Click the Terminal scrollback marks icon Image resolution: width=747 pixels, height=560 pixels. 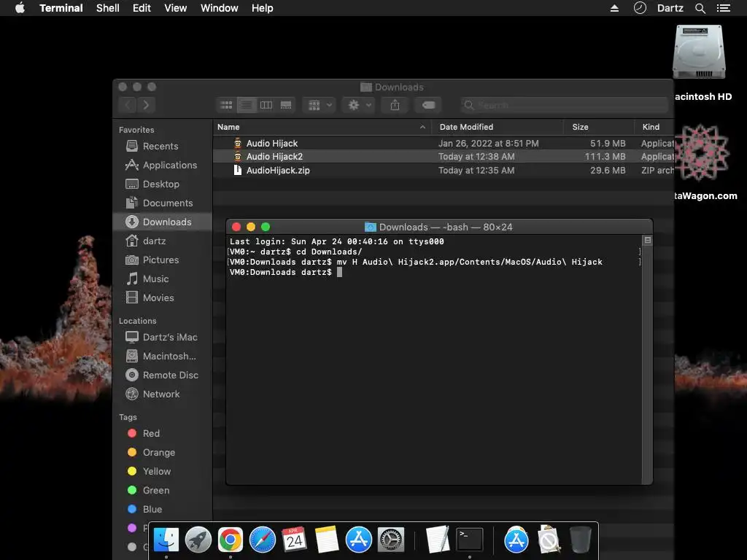click(x=648, y=240)
